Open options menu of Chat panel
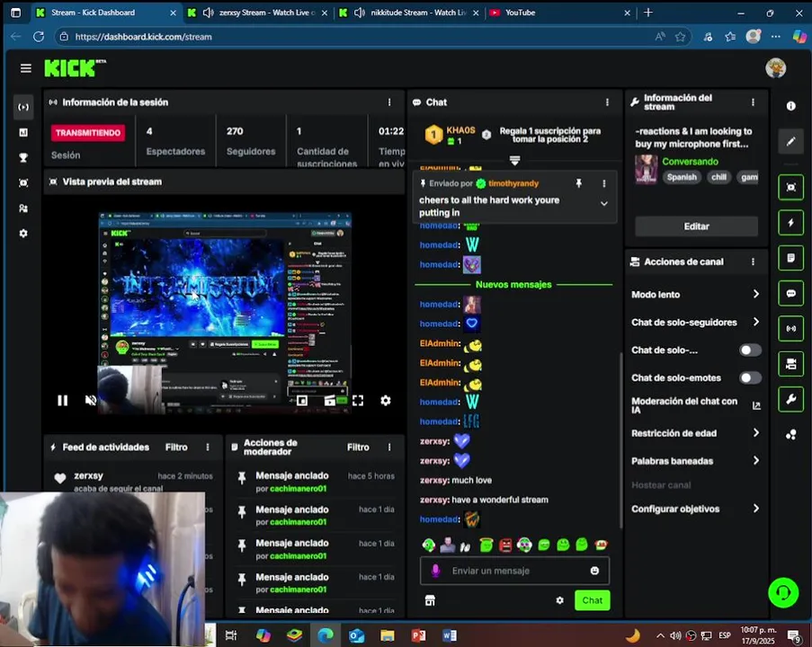Image resolution: width=812 pixels, height=647 pixels. (x=607, y=102)
